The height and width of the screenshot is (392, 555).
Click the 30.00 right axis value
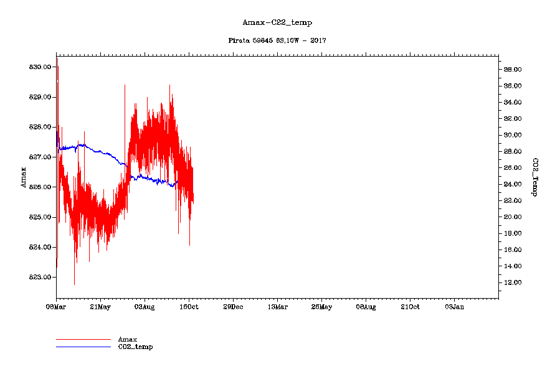point(513,135)
